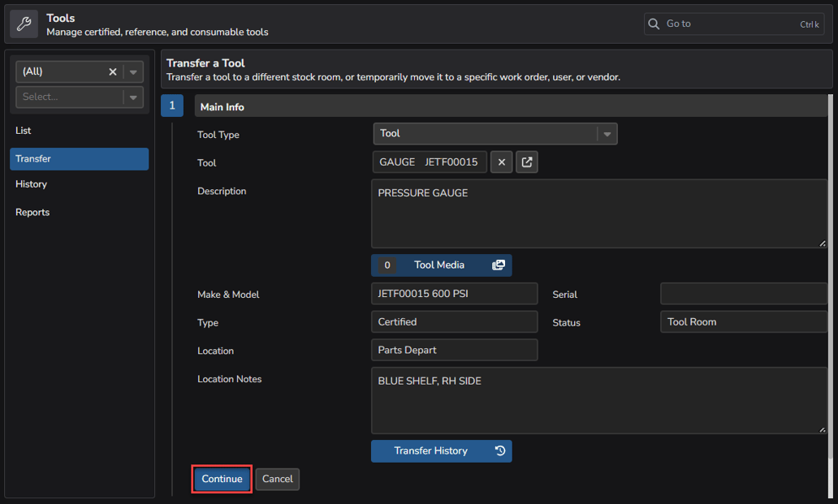The image size is (838, 504).
Task: Expand the Select... dropdown in the sidebar
Action: [x=132, y=97]
